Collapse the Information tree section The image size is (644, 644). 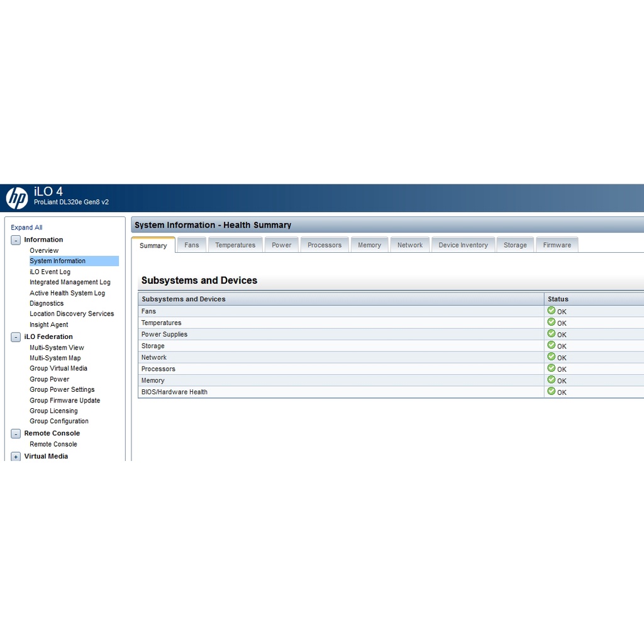pos(16,240)
